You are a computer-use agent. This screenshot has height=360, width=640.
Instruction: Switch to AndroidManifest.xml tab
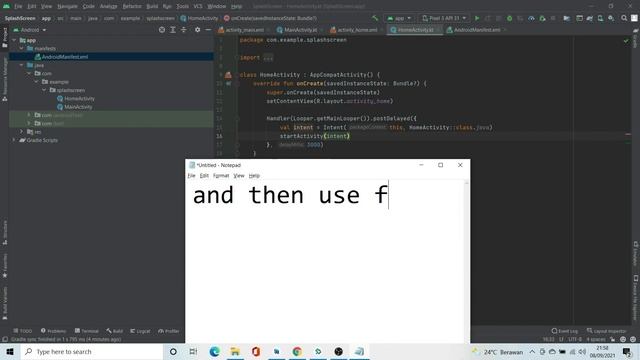point(476,30)
